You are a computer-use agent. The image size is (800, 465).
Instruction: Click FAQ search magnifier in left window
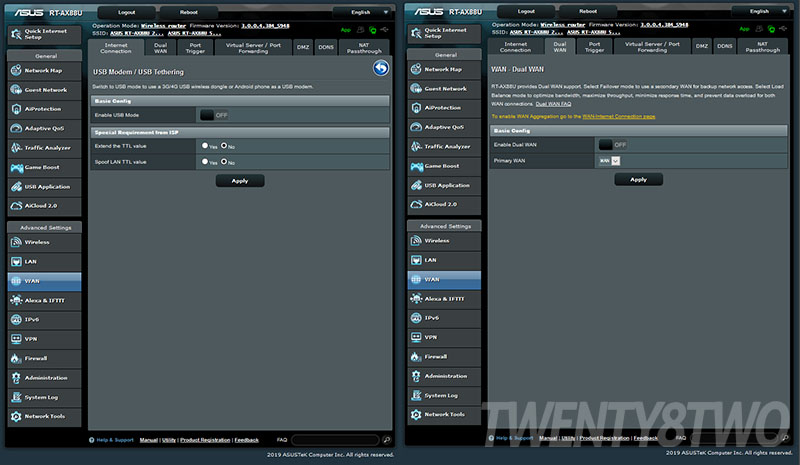387,440
